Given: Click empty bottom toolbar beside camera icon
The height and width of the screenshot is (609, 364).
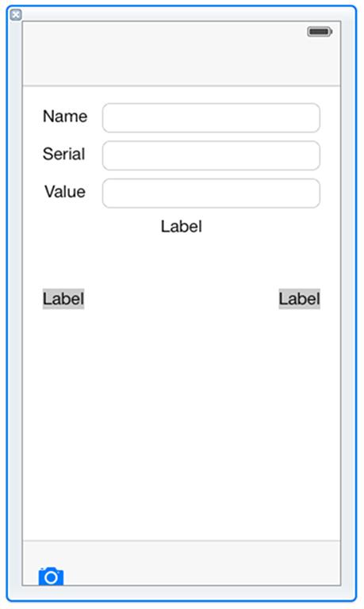Looking at the screenshot, I should [x=202, y=563].
